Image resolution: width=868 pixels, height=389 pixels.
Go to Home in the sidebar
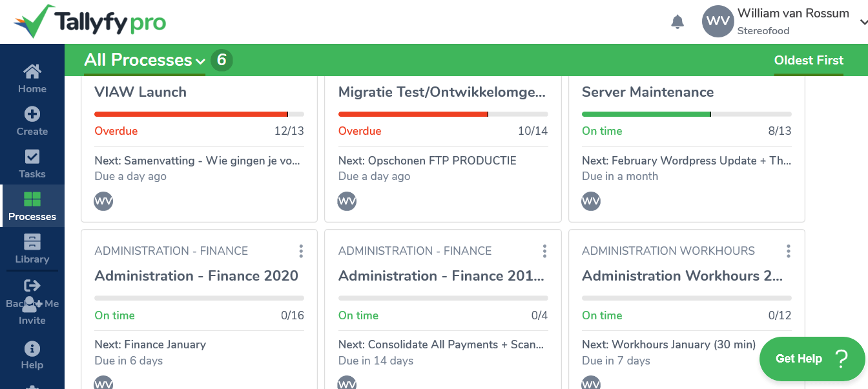(x=32, y=72)
